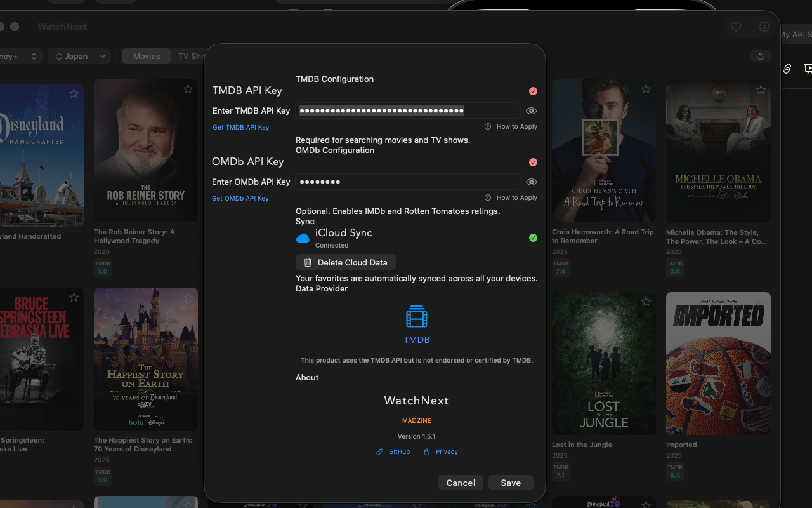Open The Rob Reiner Story poster

(146, 150)
